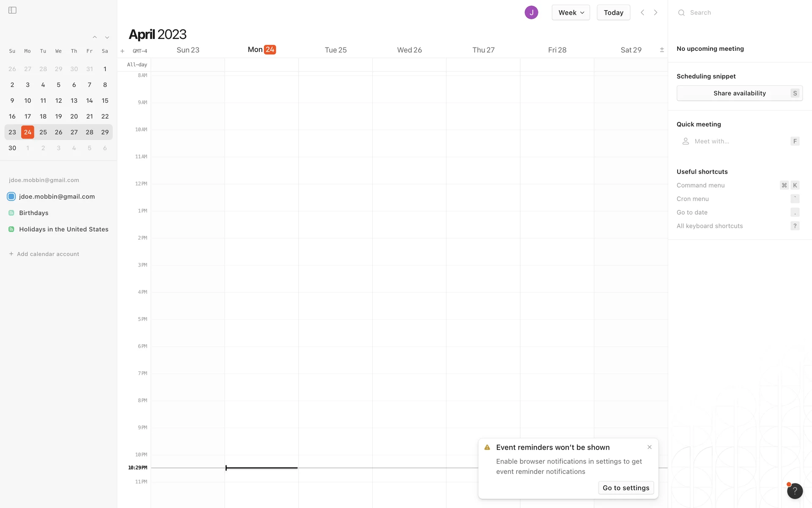Open the Command menu shortcut

700,185
